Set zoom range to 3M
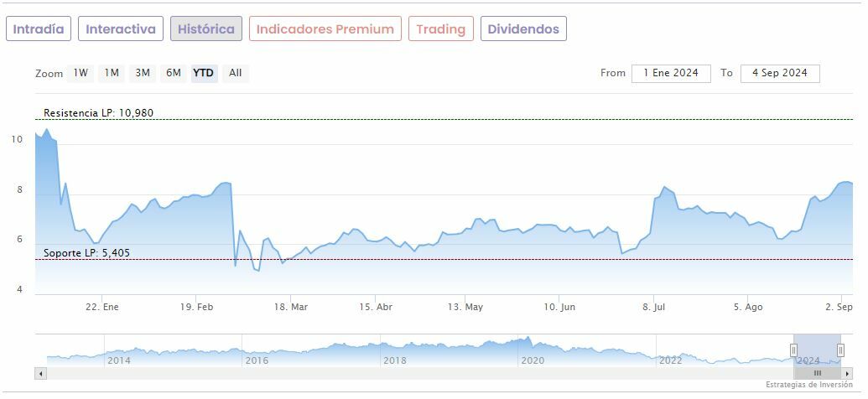 143,73
